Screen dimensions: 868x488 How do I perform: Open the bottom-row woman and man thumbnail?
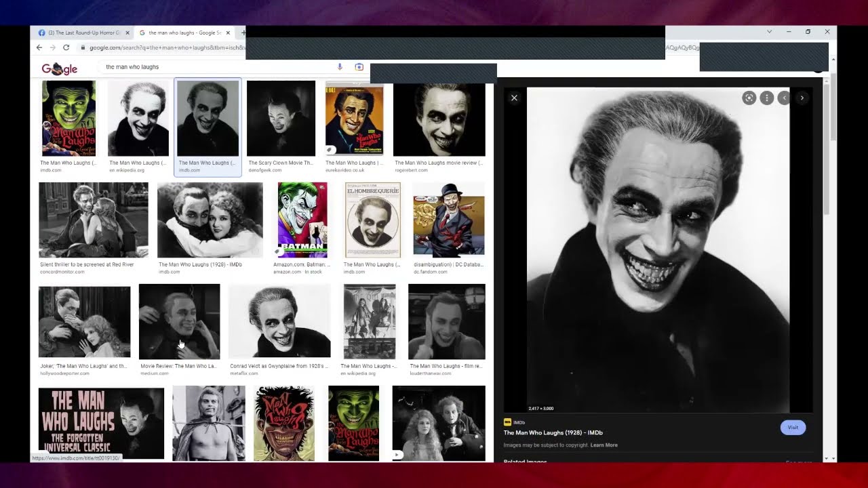(x=439, y=423)
